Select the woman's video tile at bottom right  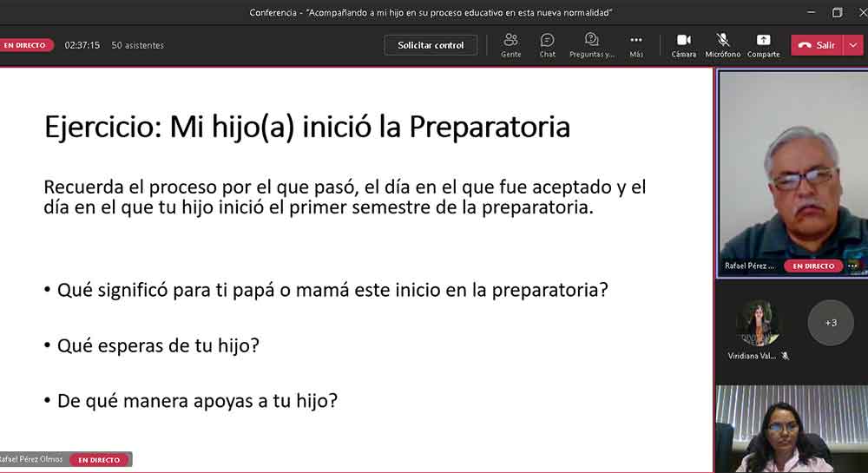790,430
